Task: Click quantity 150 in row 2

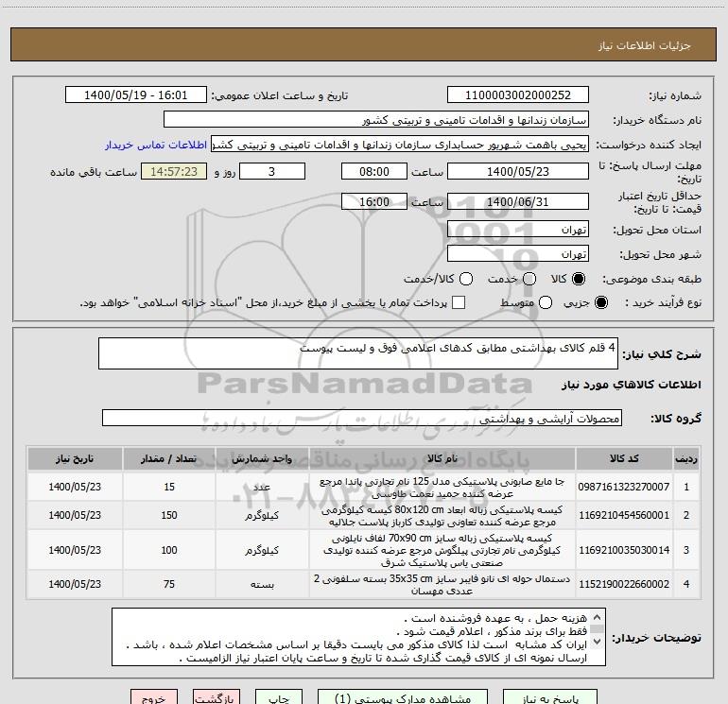Action: (169, 515)
